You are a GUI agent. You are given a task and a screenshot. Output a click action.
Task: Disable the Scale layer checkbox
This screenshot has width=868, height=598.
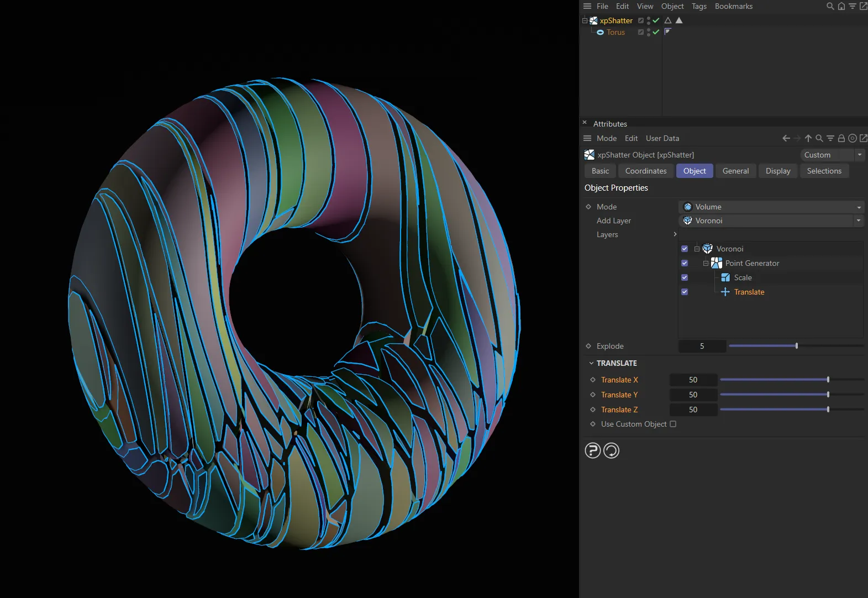(x=685, y=277)
